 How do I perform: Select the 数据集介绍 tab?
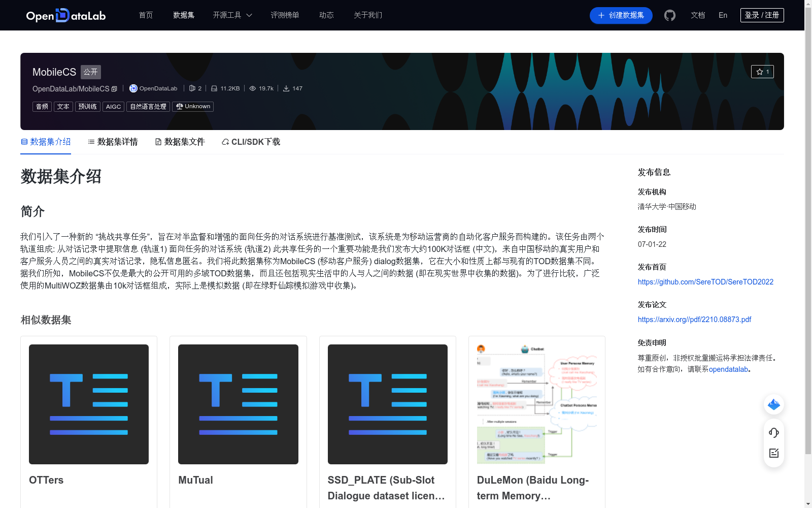[46, 142]
